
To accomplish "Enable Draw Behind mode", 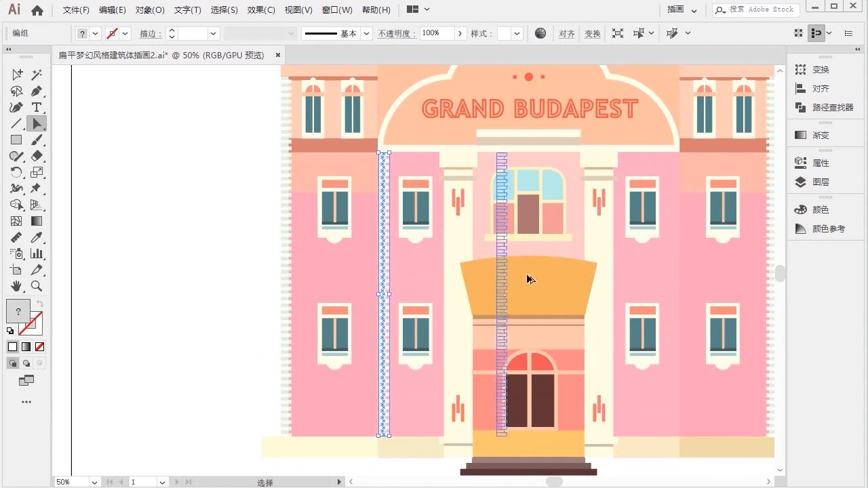I will 26,363.
